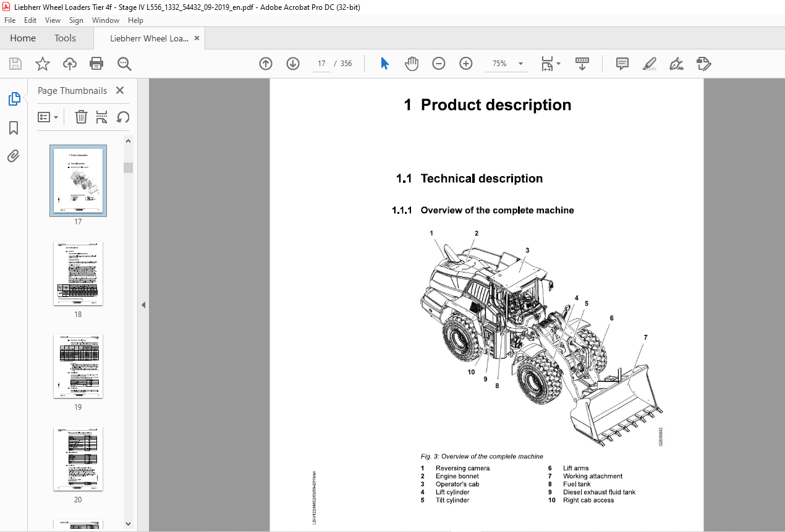
Task: Click the Request signatures stamp icon
Action: click(x=703, y=64)
